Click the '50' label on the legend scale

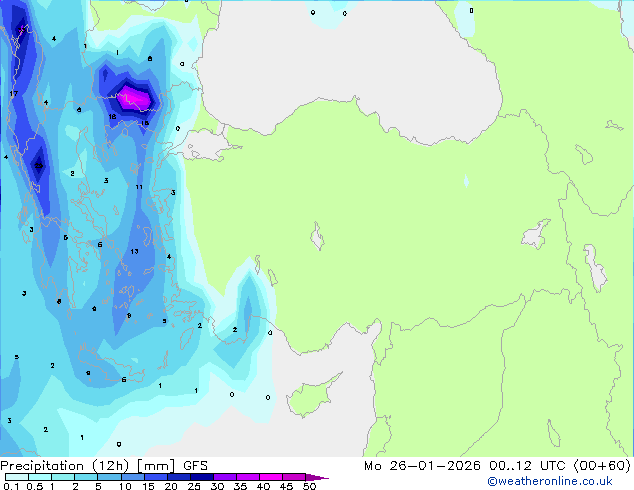pyautogui.click(x=310, y=486)
